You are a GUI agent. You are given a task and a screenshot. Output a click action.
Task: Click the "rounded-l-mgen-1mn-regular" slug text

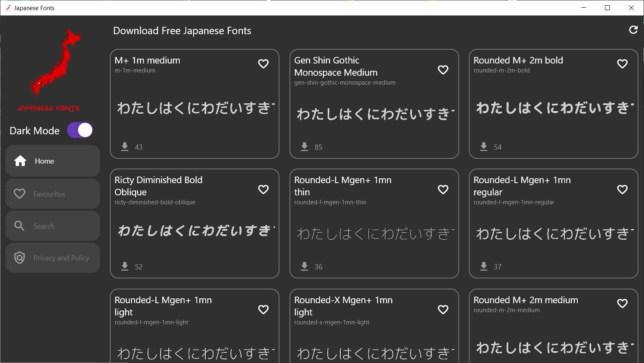pos(514,202)
